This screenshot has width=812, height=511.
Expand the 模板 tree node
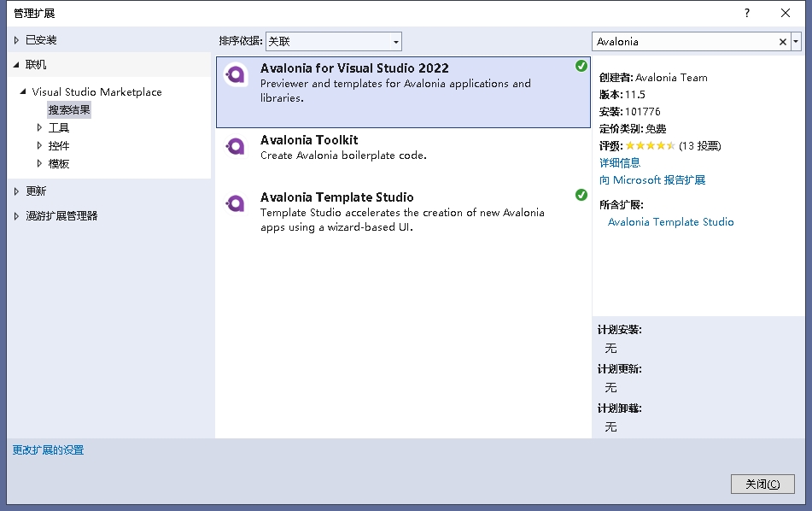[x=39, y=164]
